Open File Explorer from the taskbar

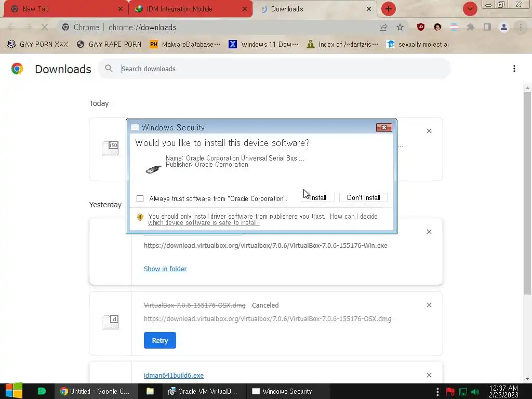[x=150, y=391]
